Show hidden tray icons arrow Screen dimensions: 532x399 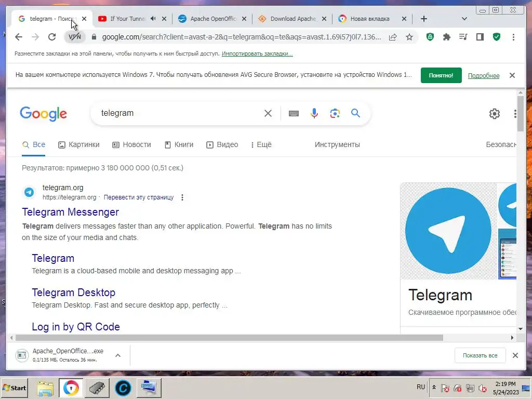click(434, 387)
